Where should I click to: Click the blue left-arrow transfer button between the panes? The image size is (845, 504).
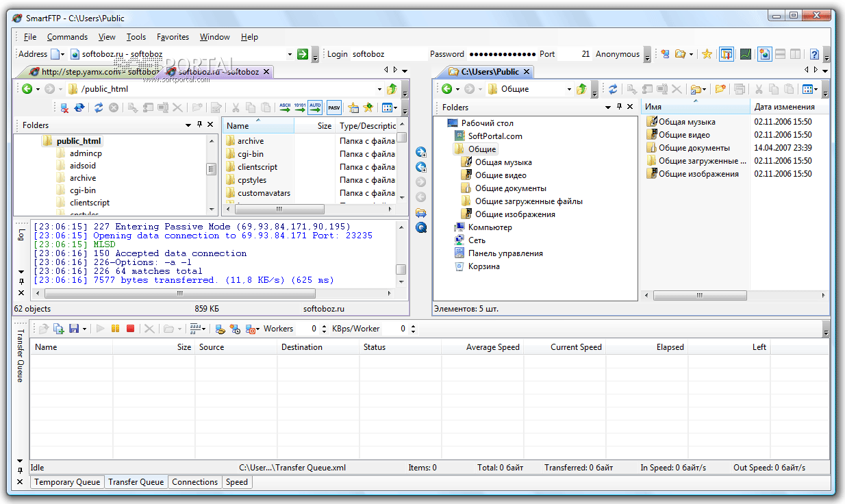click(x=421, y=166)
